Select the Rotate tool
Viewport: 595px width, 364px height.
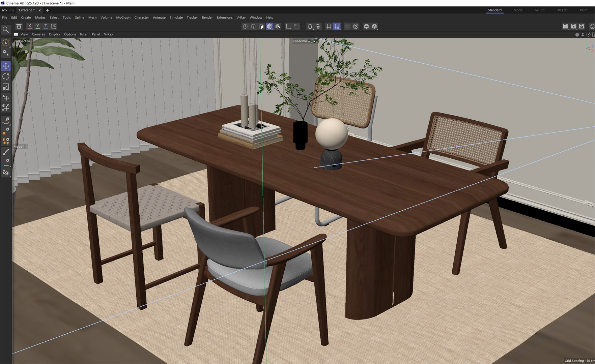6,77
